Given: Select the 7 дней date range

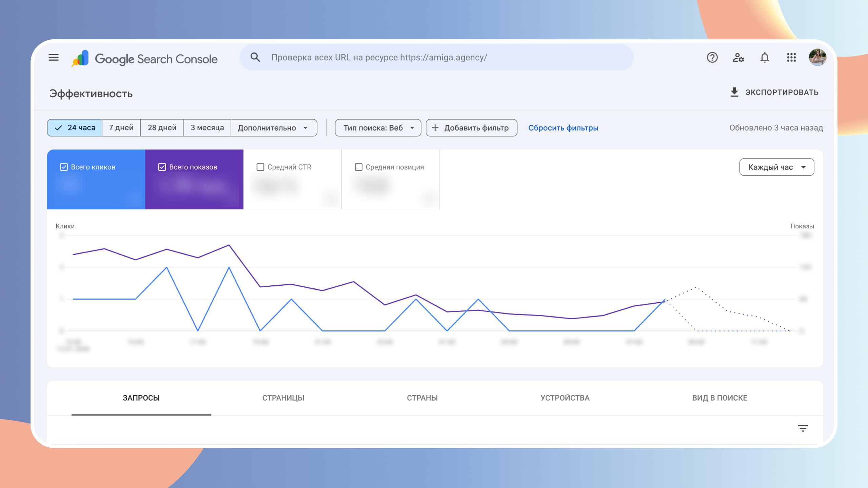Looking at the screenshot, I should pyautogui.click(x=121, y=128).
